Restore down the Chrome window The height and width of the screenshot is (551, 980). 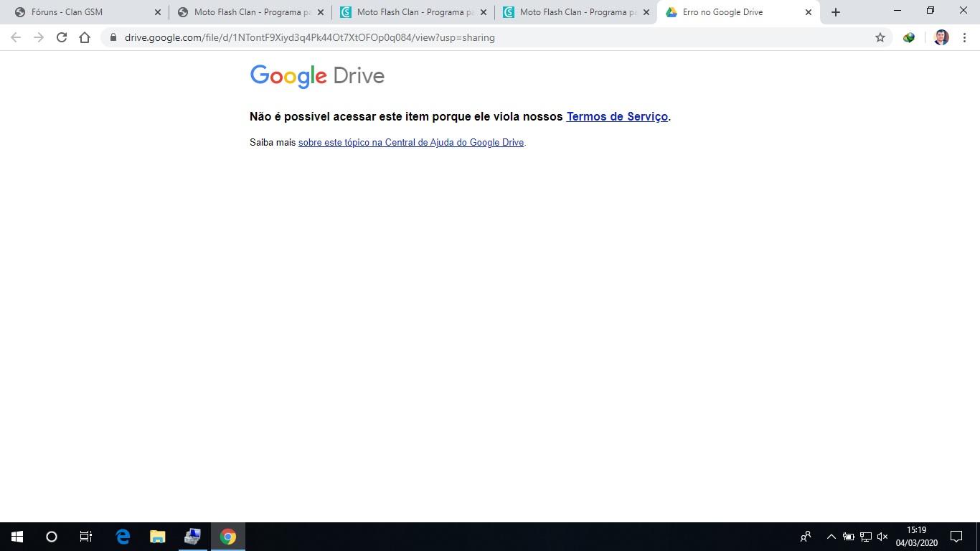pyautogui.click(x=930, y=11)
